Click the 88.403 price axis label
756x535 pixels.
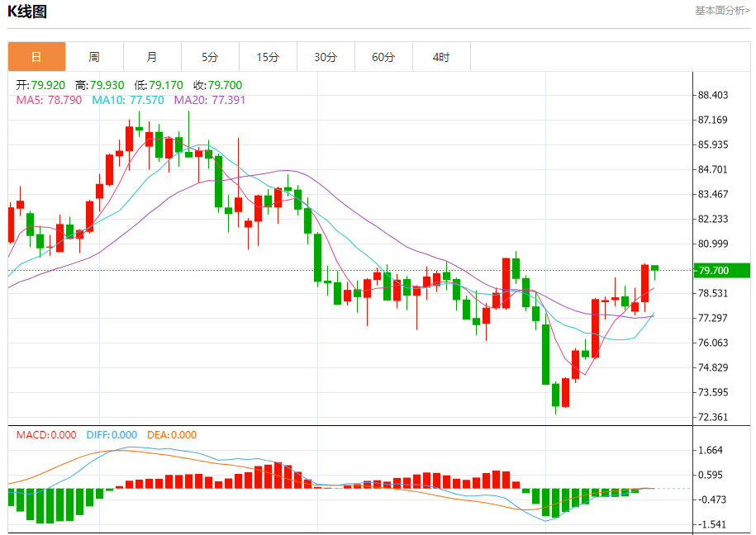713,96
